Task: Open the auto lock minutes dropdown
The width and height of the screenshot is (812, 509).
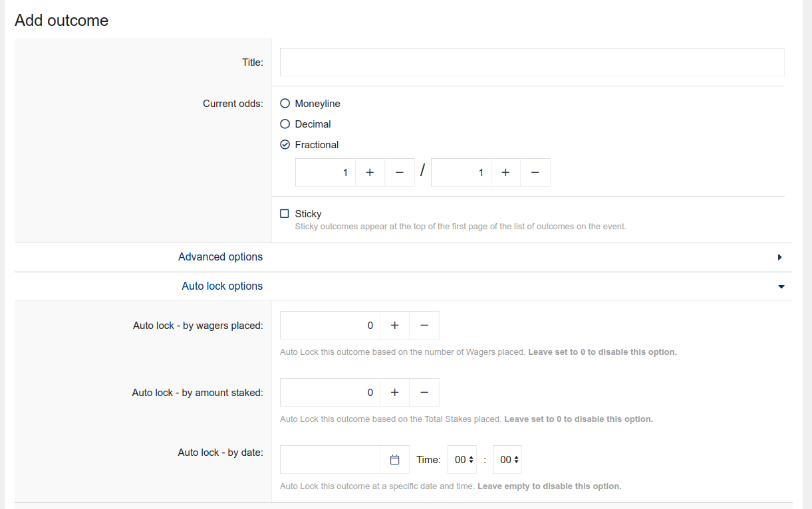Action: [x=508, y=460]
